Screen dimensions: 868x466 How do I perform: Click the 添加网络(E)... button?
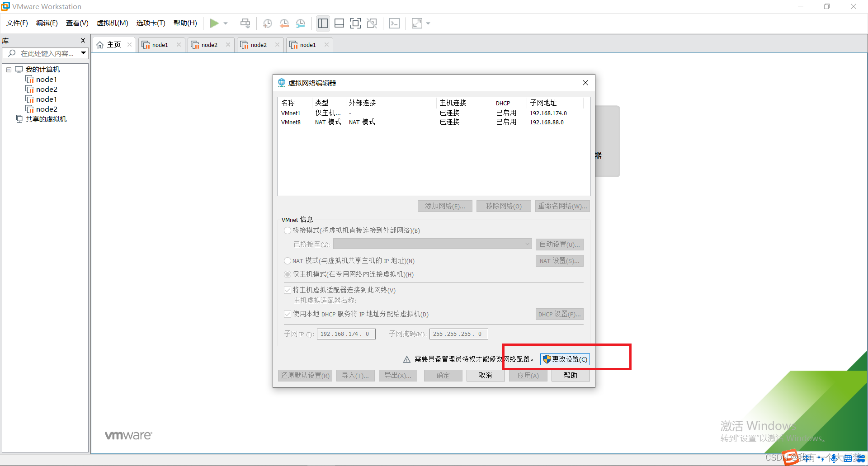445,206
